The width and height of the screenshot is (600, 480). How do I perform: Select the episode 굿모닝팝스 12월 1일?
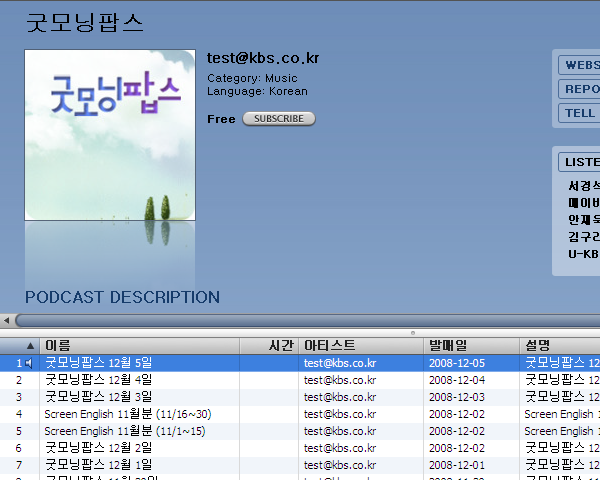click(99, 465)
